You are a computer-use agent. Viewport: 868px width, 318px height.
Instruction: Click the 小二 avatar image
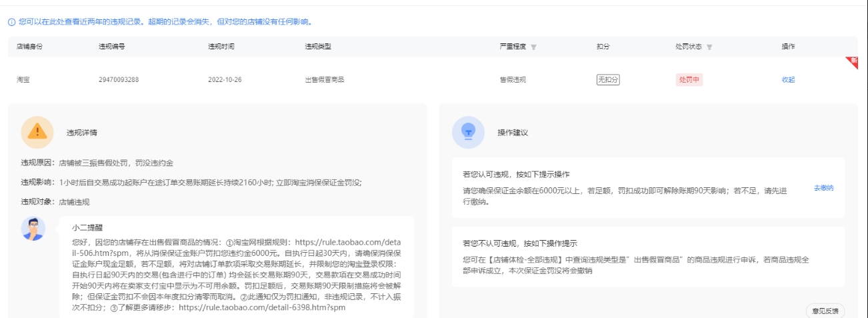coord(33,229)
